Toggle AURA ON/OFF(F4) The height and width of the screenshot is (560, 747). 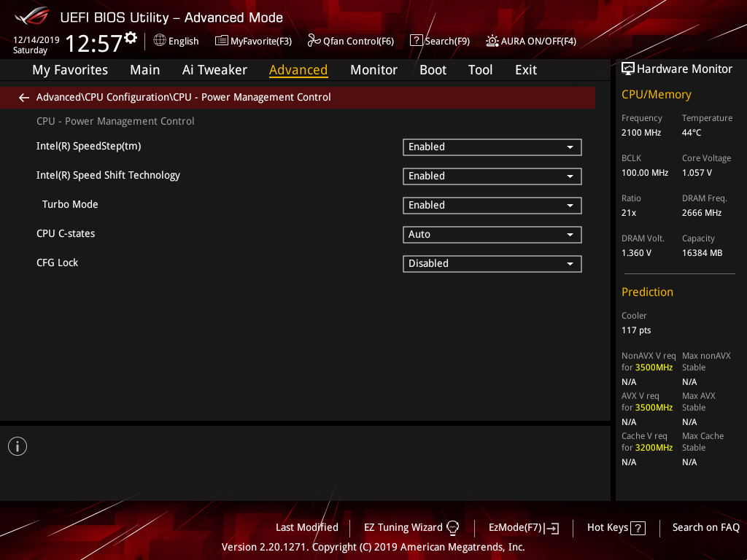pos(531,41)
